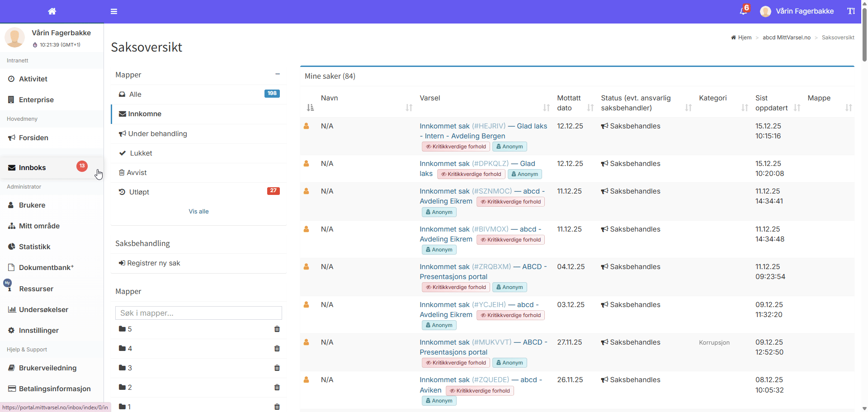Sort table by Navn column
This screenshot has width=868, height=412.
(x=409, y=108)
